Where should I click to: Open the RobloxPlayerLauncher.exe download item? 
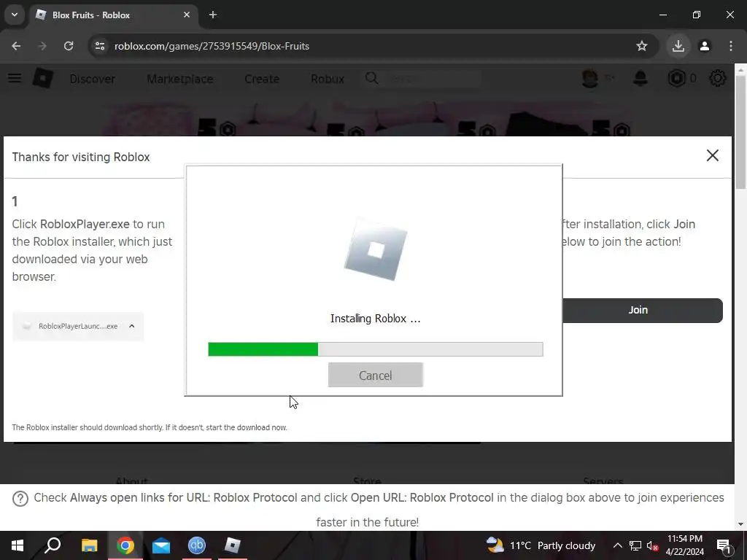pos(78,326)
